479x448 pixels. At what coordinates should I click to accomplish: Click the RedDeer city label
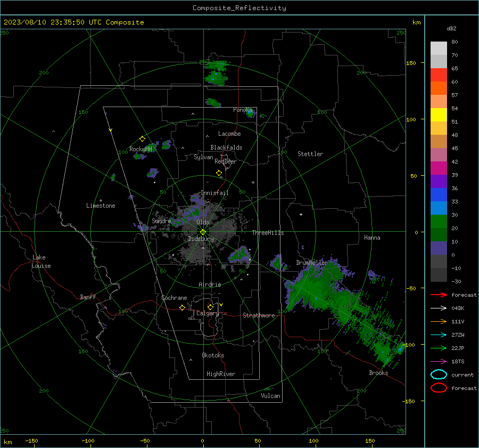(226, 161)
